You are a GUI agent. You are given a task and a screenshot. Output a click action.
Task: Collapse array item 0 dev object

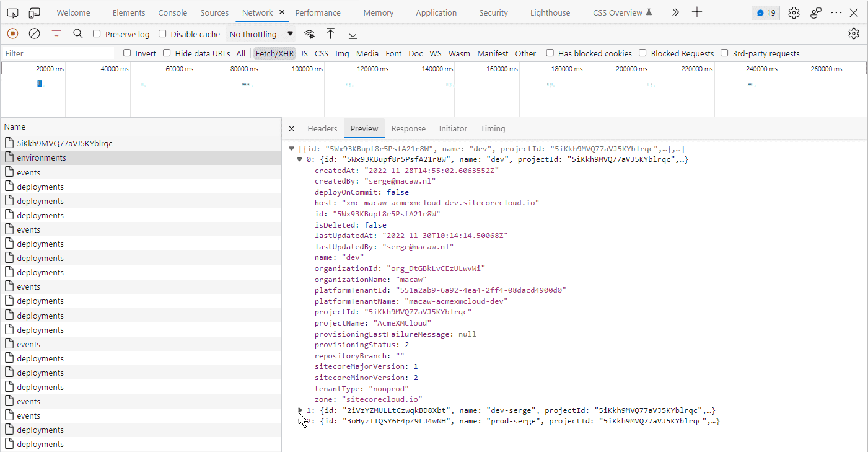(x=300, y=159)
